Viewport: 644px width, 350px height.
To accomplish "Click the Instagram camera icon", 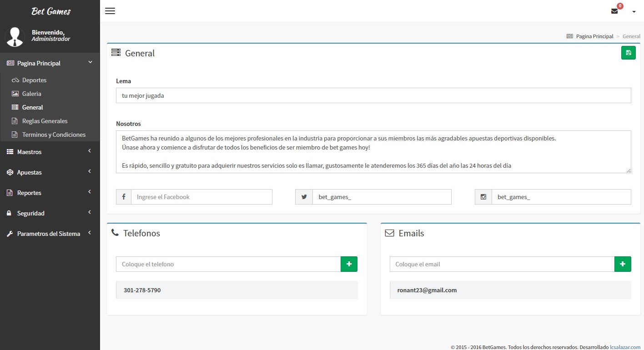I will (x=483, y=197).
